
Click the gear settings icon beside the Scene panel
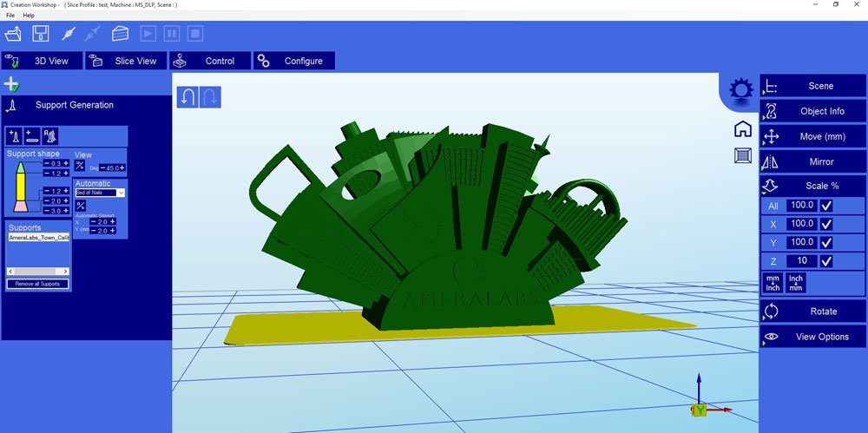741,90
